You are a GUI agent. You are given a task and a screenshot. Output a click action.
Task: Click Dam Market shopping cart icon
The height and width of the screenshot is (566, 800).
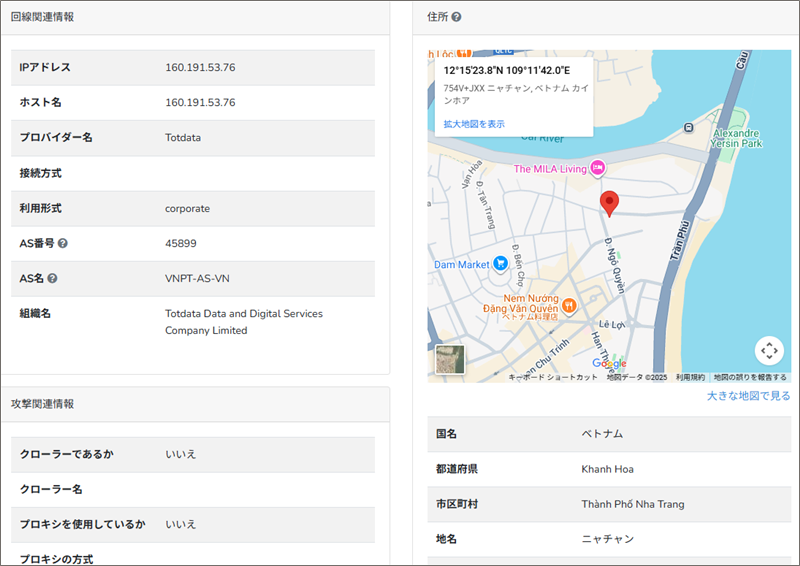tap(501, 264)
